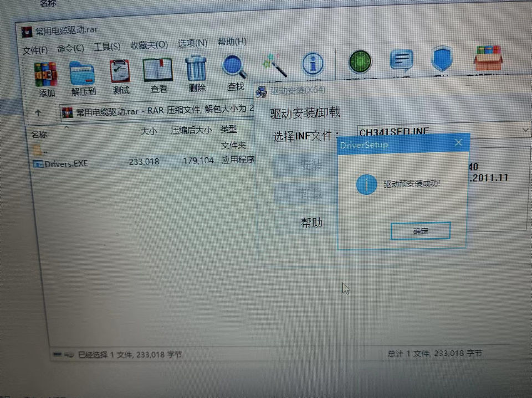Open the File (文件) menu

35,50
